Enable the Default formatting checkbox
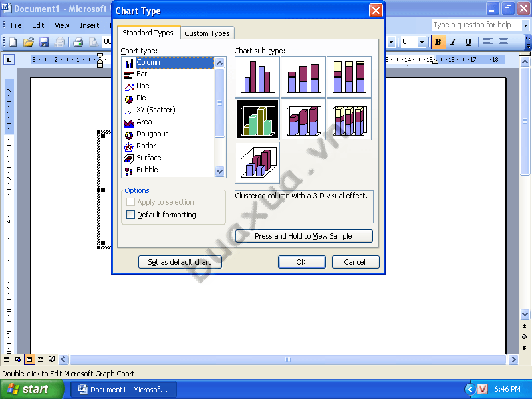Image resolution: width=532 pixels, height=399 pixels. 130,214
